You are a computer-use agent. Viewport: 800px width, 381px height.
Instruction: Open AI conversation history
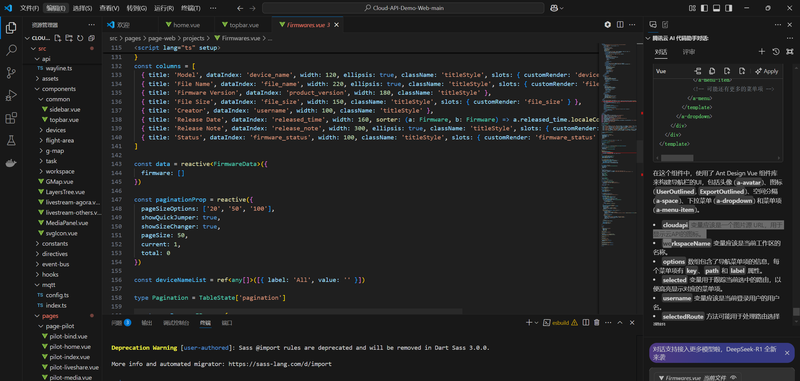776,52
